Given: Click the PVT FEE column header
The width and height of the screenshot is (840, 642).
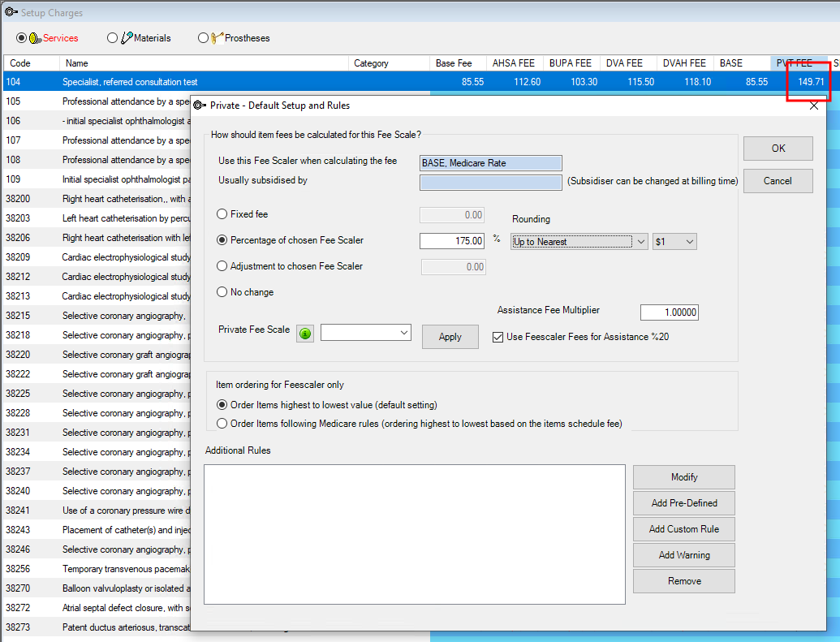Looking at the screenshot, I should click(799, 63).
